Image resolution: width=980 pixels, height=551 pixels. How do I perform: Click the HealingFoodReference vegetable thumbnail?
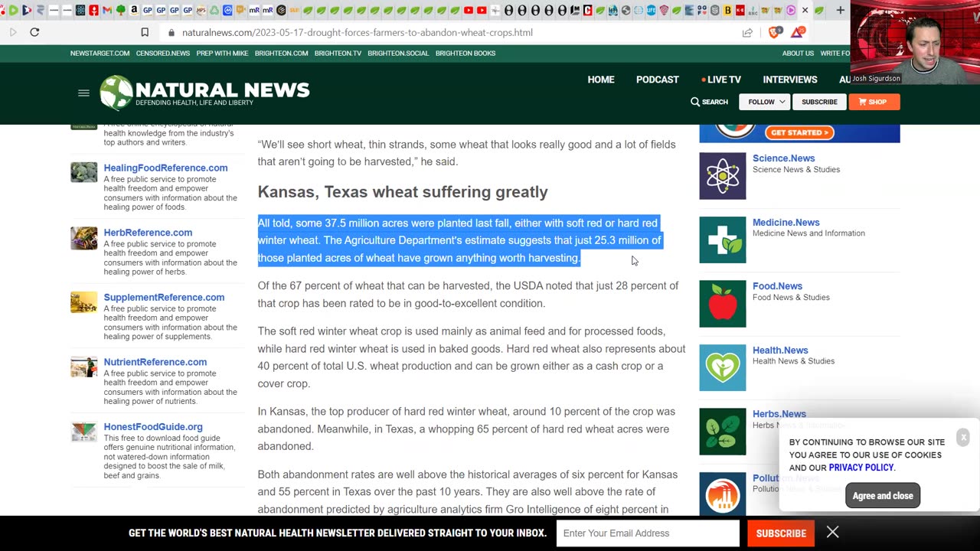(x=84, y=172)
